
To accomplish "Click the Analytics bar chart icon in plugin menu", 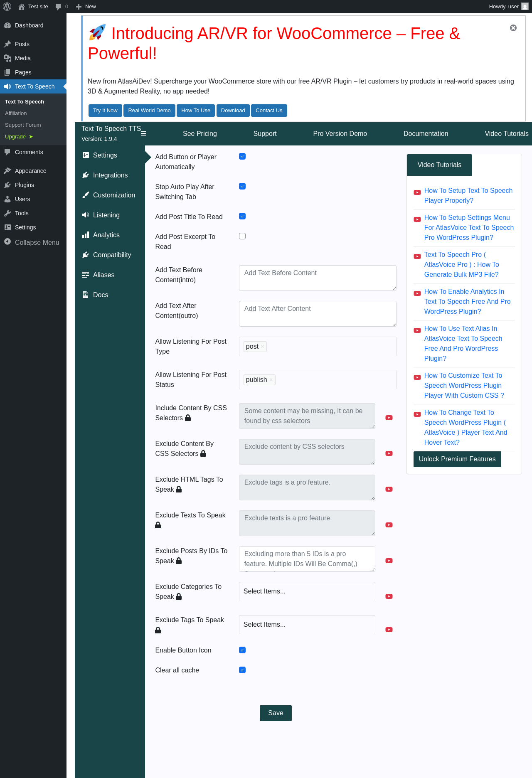I will click(x=86, y=235).
